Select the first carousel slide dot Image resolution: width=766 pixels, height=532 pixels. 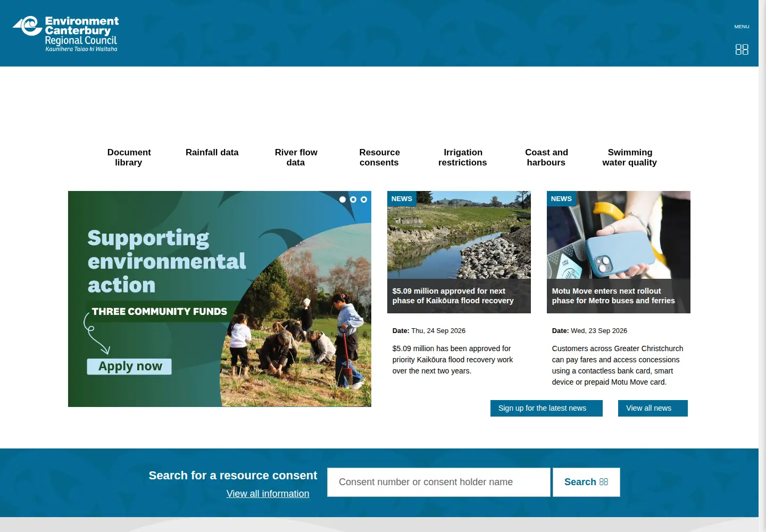[x=343, y=199]
